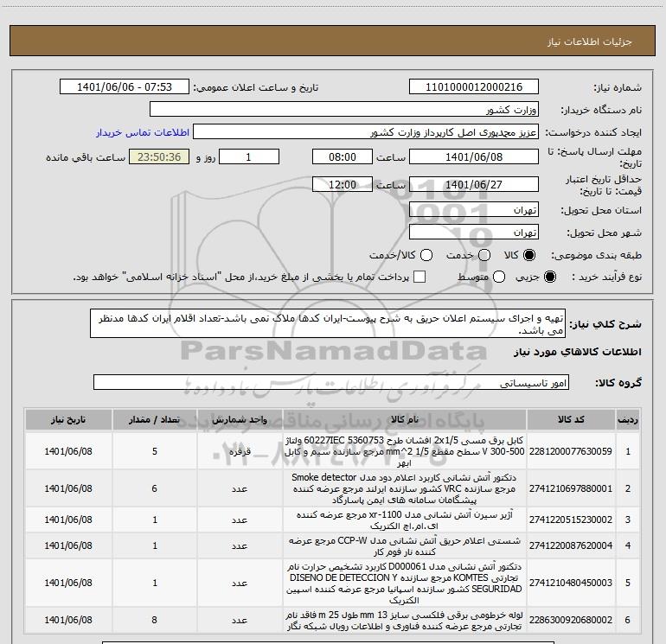The width and height of the screenshot is (666, 644).
Task: Click product code 2741220087620004
Action: tap(571, 545)
